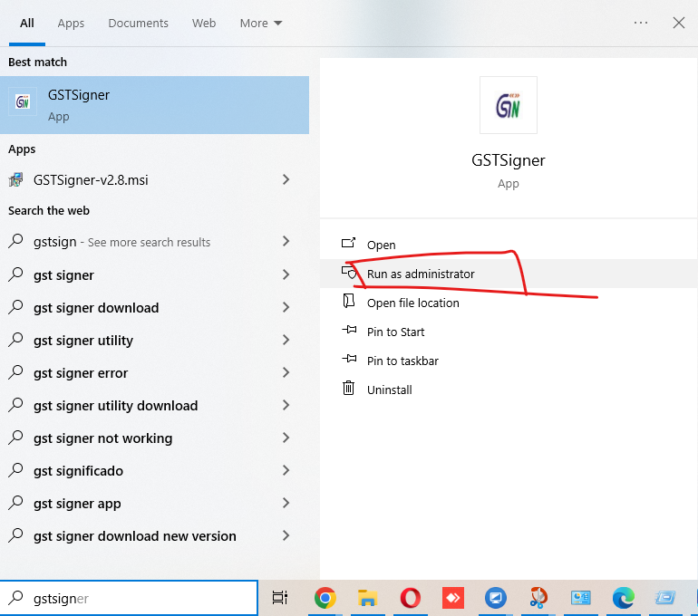Choose Pin to Start
Image resolution: width=698 pixels, height=616 pixels.
509,332
